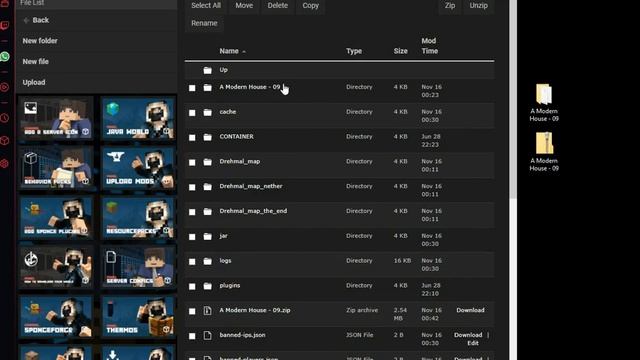Click the folder icon of Drehmal_map_nether row
The height and width of the screenshot is (360, 640).
click(x=207, y=187)
